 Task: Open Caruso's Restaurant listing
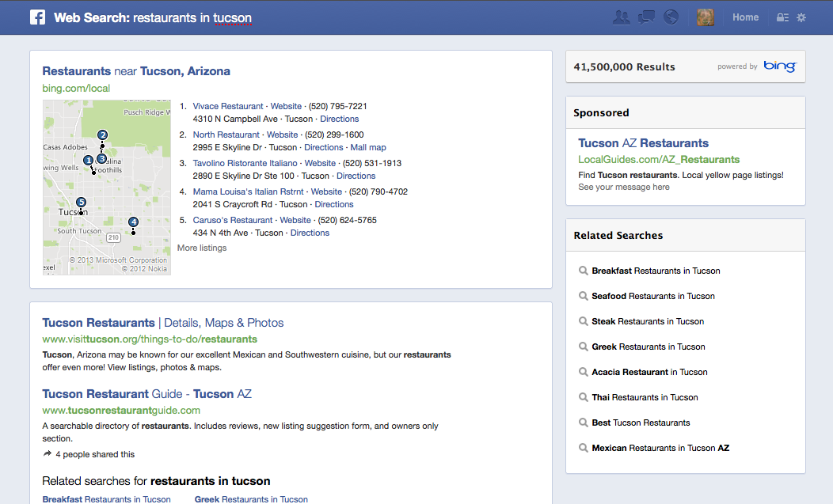[x=233, y=220]
